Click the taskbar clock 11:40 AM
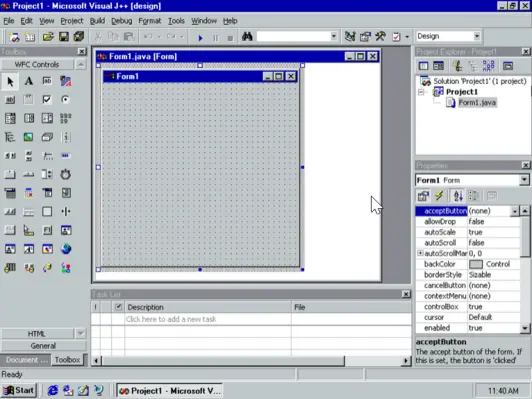The height and width of the screenshot is (399, 532). click(x=503, y=391)
